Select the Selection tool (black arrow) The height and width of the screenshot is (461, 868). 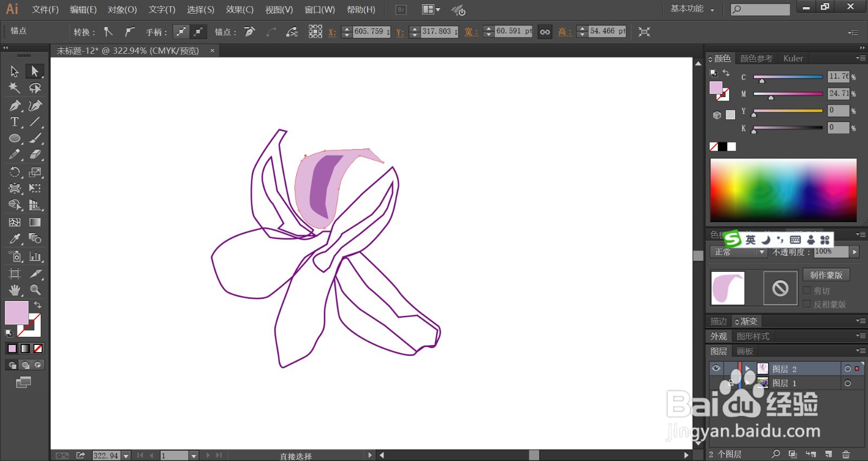[x=15, y=71]
